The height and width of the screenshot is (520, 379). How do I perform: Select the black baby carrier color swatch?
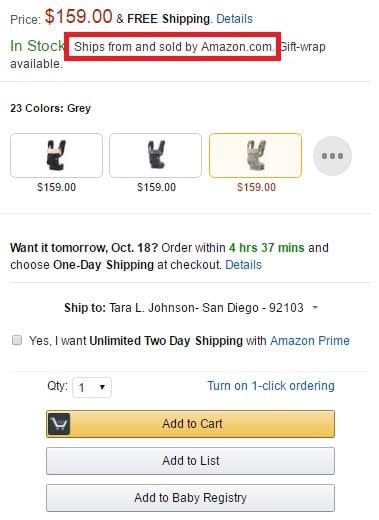[x=56, y=155]
